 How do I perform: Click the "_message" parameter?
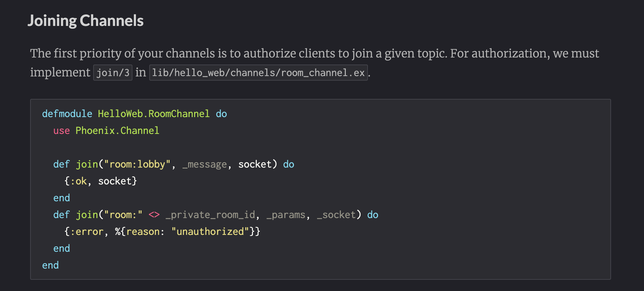pyautogui.click(x=205, y=164)
